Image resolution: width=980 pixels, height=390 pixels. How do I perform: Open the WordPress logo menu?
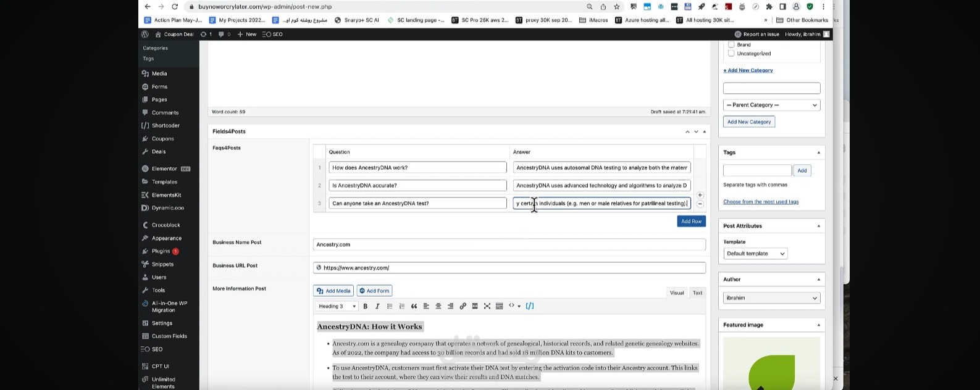point(145,35)
